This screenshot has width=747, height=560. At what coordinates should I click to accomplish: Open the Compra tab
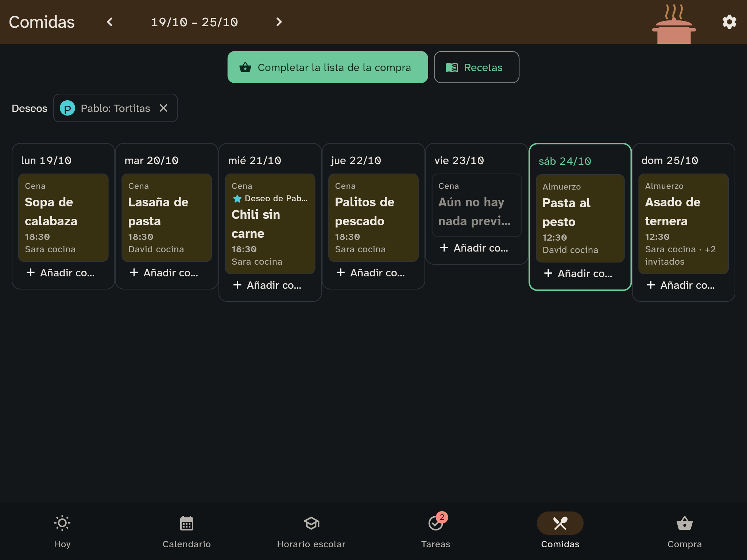685,531
